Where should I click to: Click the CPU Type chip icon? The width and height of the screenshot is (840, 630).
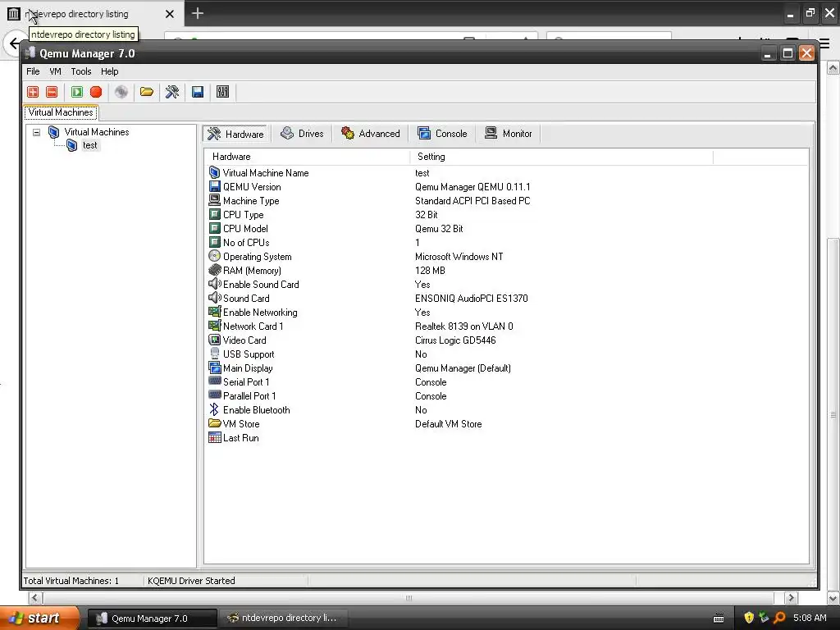click(214, 214)
